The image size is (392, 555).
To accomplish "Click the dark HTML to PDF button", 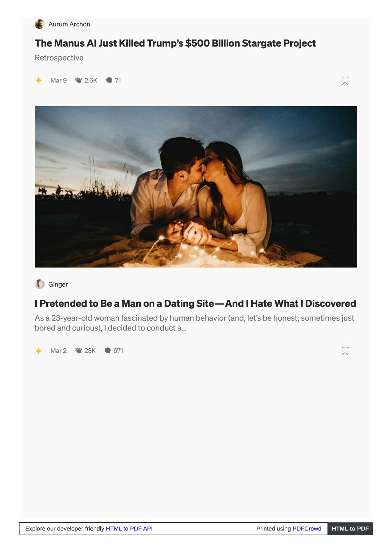I will (350, 529).
